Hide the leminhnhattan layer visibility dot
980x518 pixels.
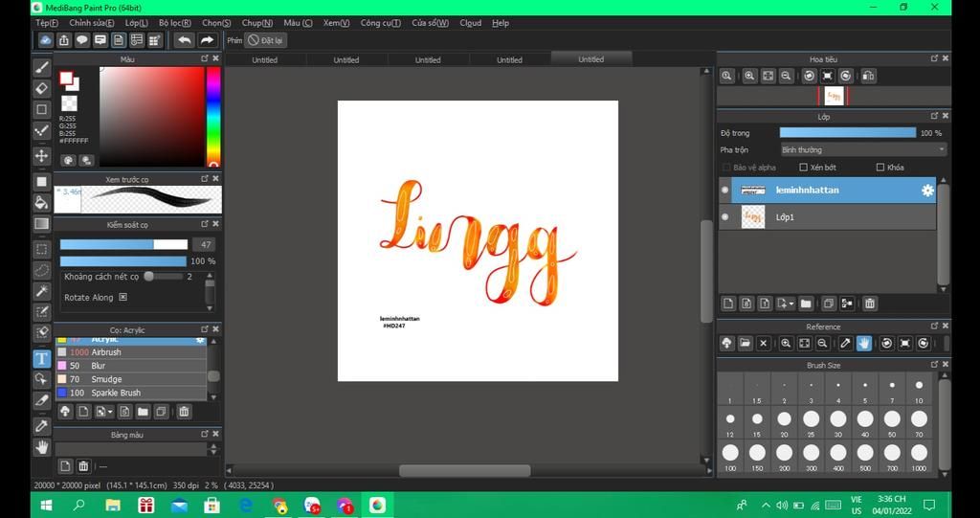725,191
